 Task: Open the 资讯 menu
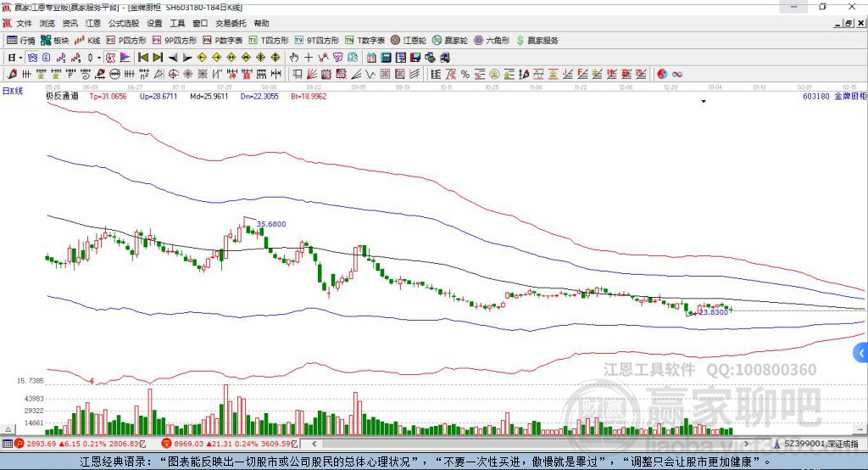(70, 23)
